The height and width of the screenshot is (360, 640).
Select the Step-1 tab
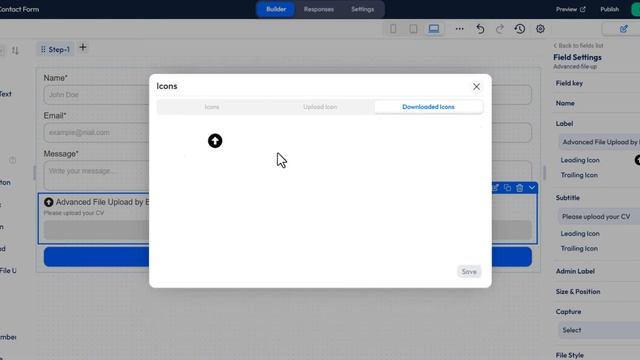pyautogui.click(x=55, y=49)
